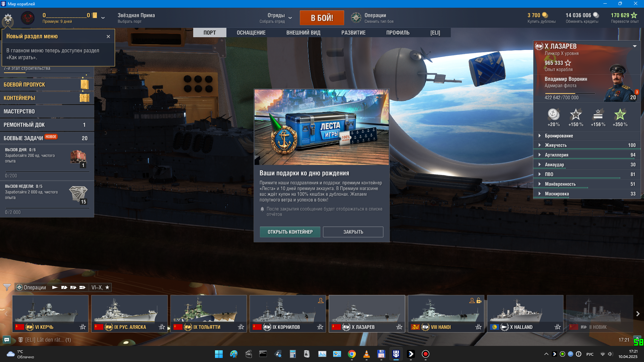Toggle primary star on X HALLAND card
This screenshot has height=362, width=644.
point(557,327)
